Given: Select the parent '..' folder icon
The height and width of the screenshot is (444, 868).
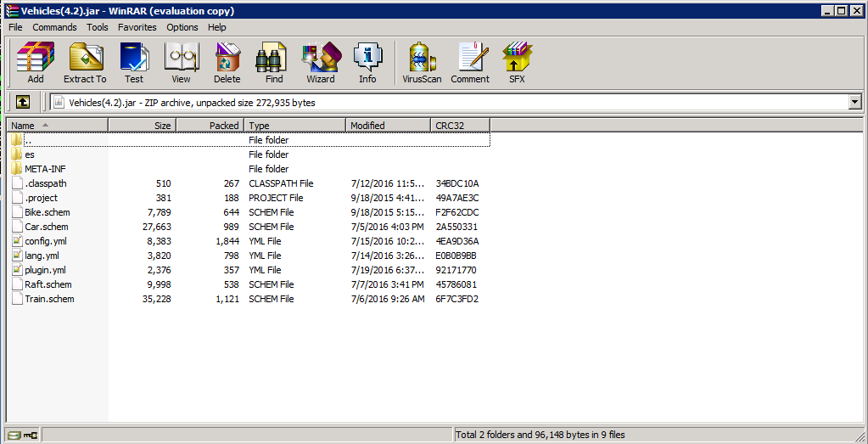Looking at the screenshot, I should (x=17, y=140).
